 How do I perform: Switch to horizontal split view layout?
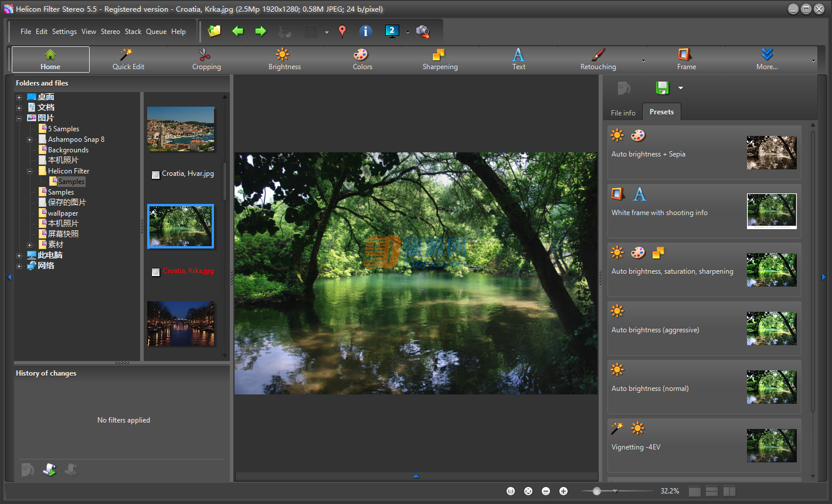pos(712,491)
